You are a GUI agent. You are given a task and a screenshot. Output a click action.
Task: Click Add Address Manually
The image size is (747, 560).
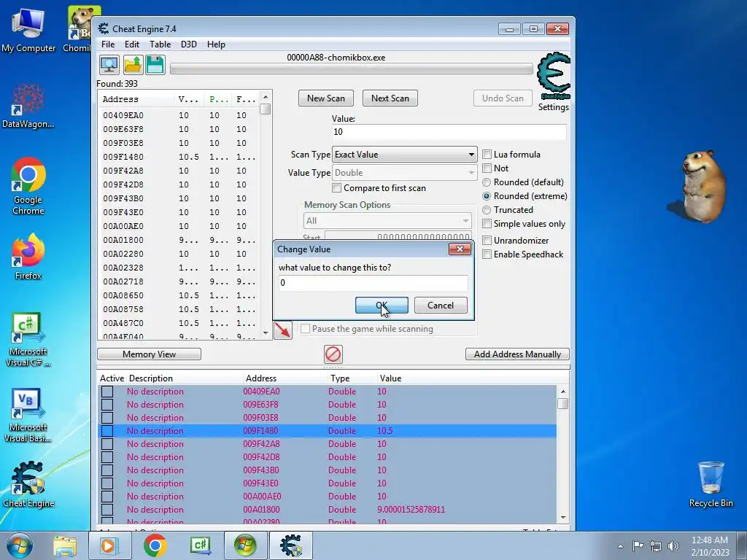517,354
